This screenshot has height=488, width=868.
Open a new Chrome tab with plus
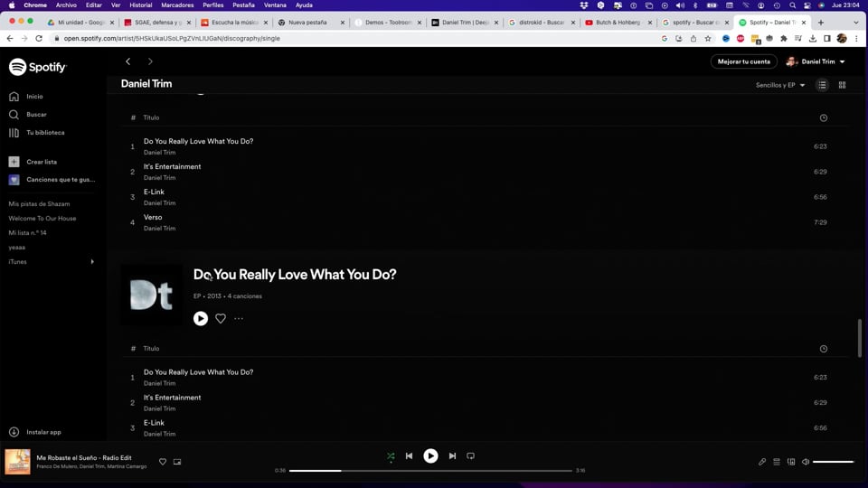pos(821,23)
